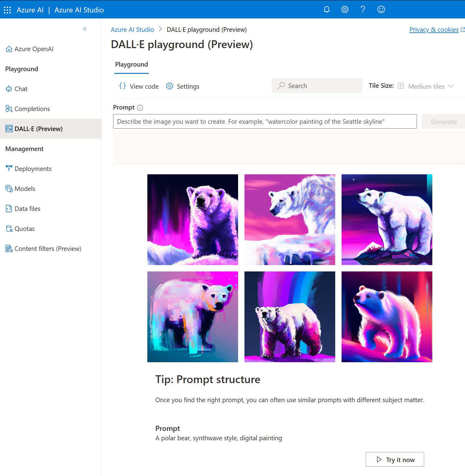This screenshot has height=476, width=465.
Task: Click the search magnifier icon
Action: click(x=281, y=86)
